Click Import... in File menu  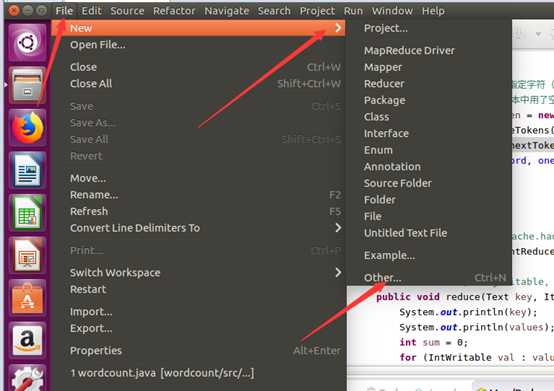click(91, 312)
